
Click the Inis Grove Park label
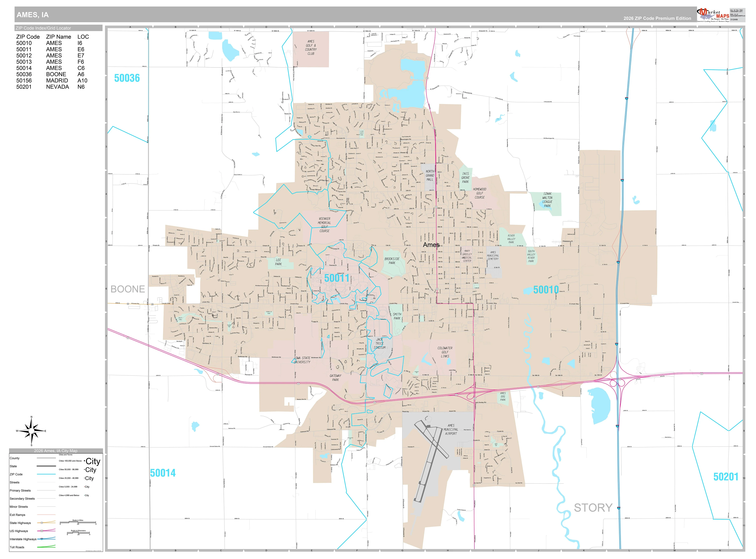click(466, 178)
